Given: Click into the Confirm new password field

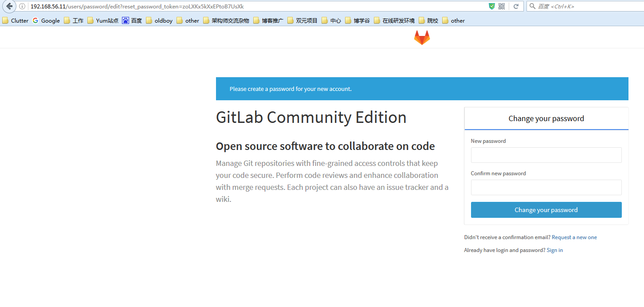Looking at the screenshot, I should pyautogui.click(x=546, y=188).
